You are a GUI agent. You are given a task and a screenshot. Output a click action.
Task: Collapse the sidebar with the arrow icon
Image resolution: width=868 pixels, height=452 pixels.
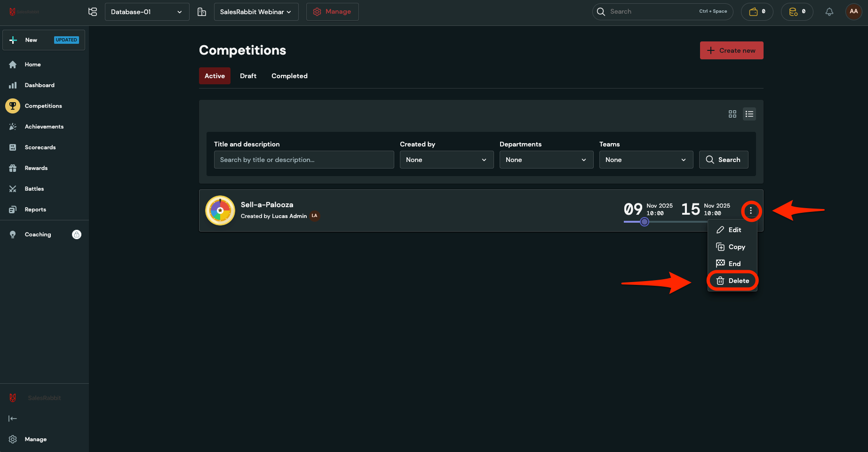pyautogui.click(x=13, y=419)
